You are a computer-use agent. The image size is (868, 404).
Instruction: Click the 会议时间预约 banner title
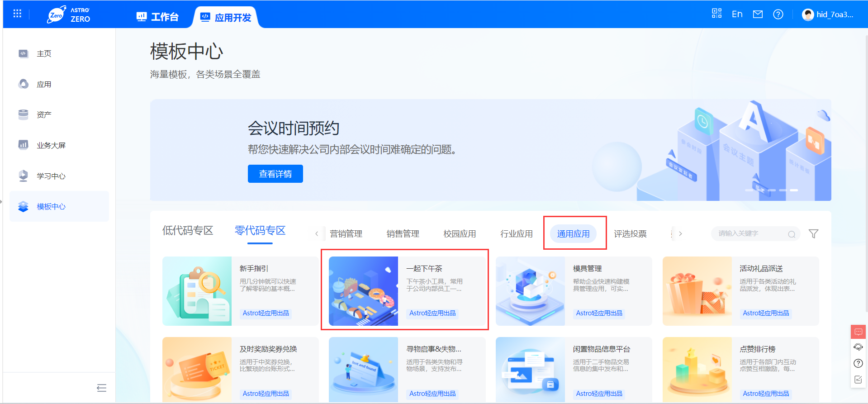click(x=294, y=128)
